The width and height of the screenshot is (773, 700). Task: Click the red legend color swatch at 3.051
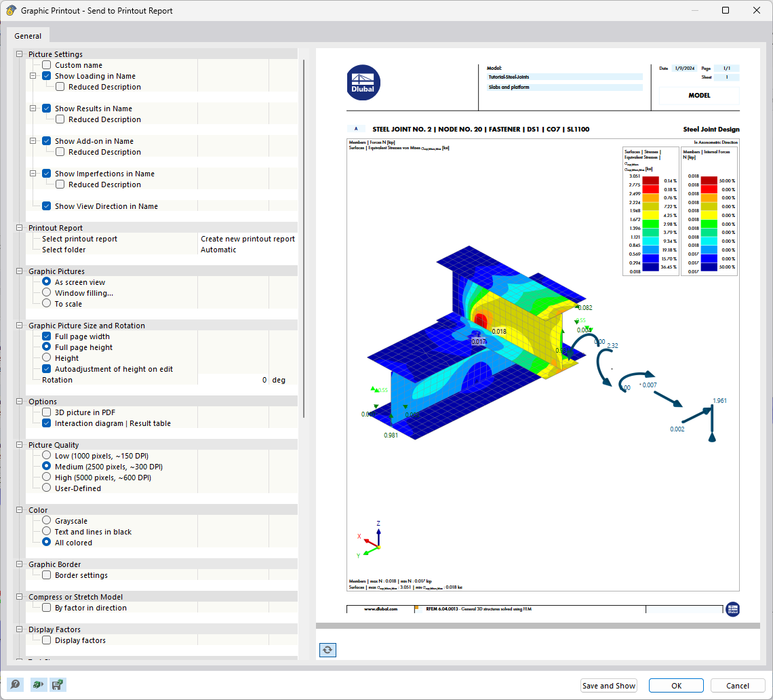651,180
